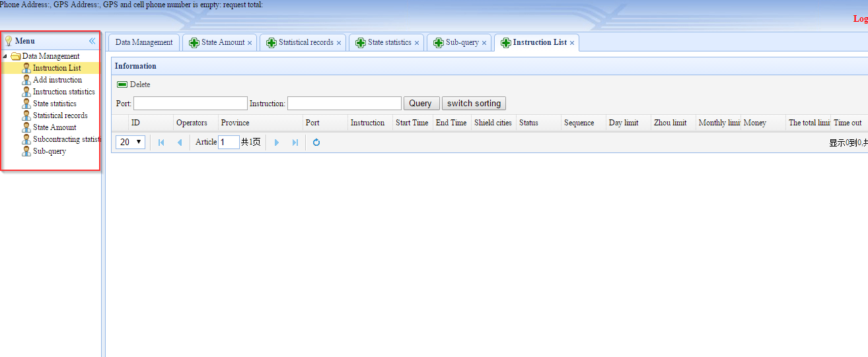This screenshot has height=357, width=868.
Task: Click the green Delete icon
Action: coord(122,84)
